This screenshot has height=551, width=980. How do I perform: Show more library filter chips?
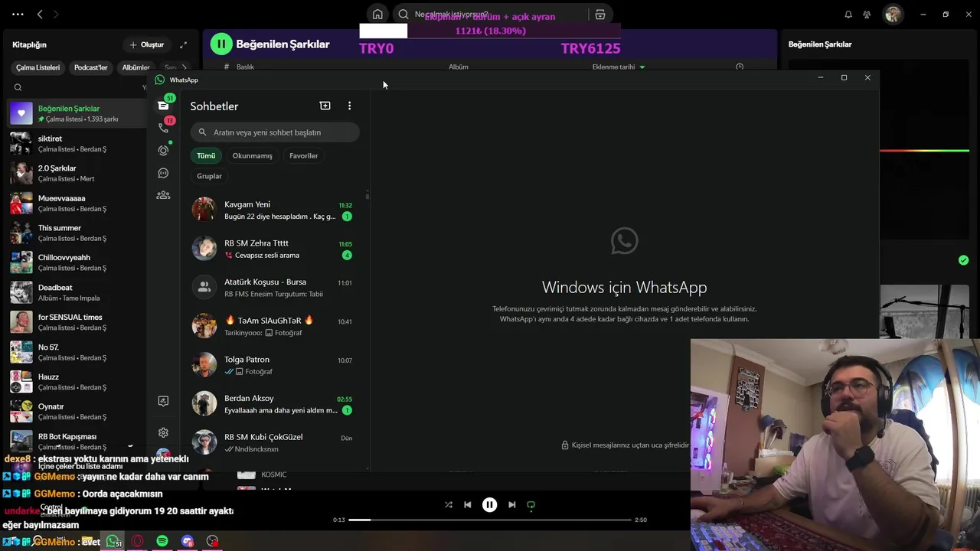coord(184,67)
